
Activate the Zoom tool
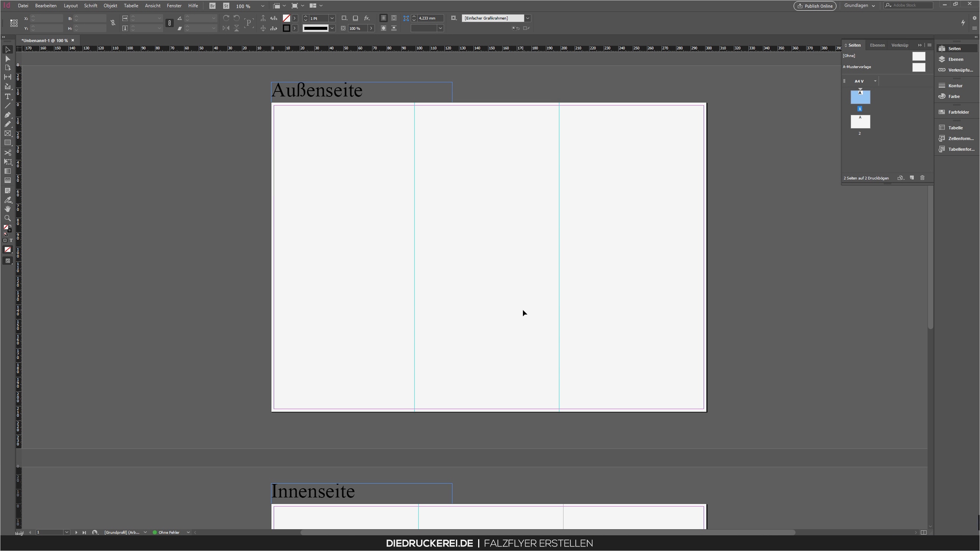coord(8,218)
